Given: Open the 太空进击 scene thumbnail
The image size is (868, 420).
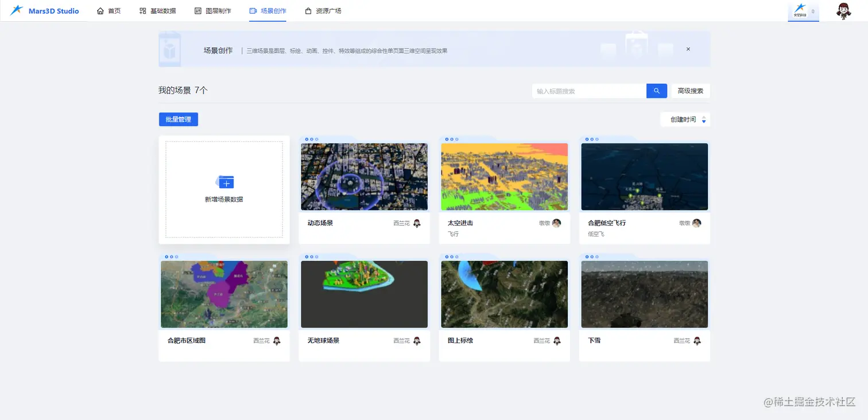Looking at the screenshot, I should pos(505,177).
